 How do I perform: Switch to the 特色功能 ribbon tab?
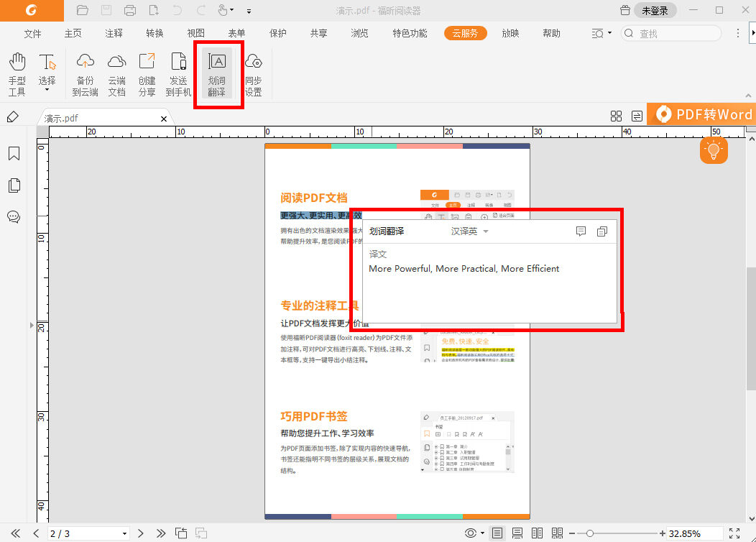point(409,33)
